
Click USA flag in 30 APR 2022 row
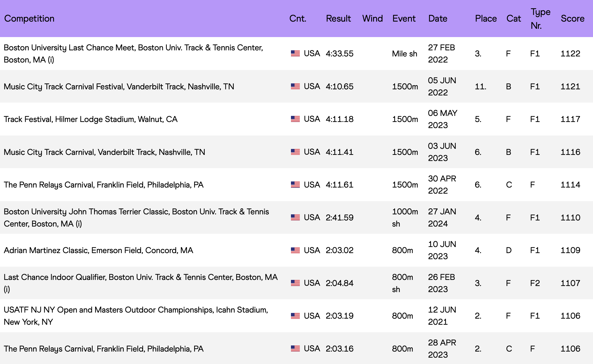tap(295, 184)
